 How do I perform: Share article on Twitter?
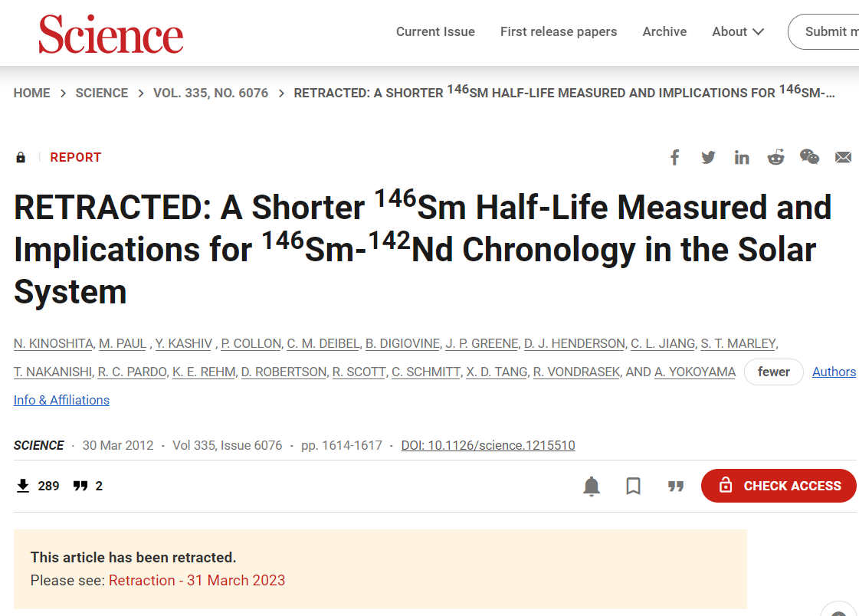(708, 158)
